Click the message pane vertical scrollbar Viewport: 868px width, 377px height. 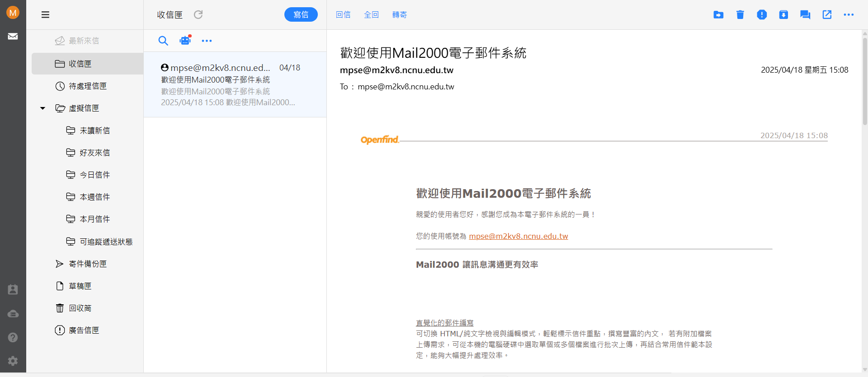click(864, 81)
